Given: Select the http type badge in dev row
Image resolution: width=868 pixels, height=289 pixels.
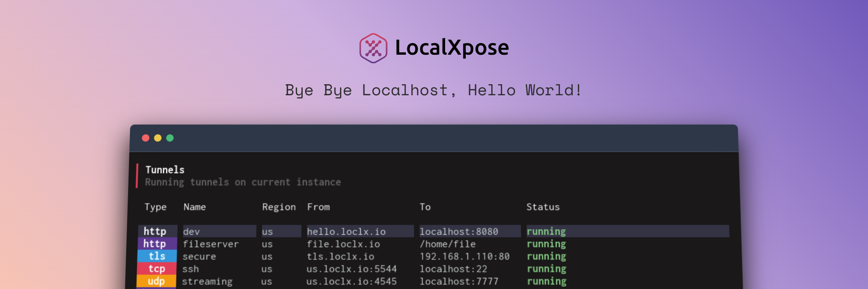Looking at the screenshot, I should pyautogui.click(x=158, y=231).
